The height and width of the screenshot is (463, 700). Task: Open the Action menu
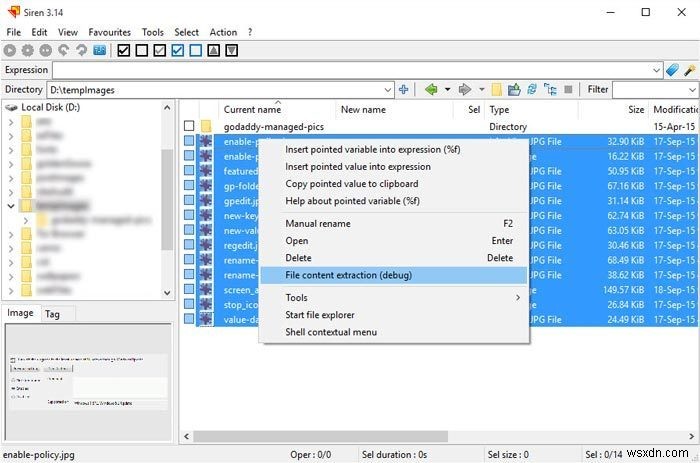pyautogui.click(x=223, y=32)
